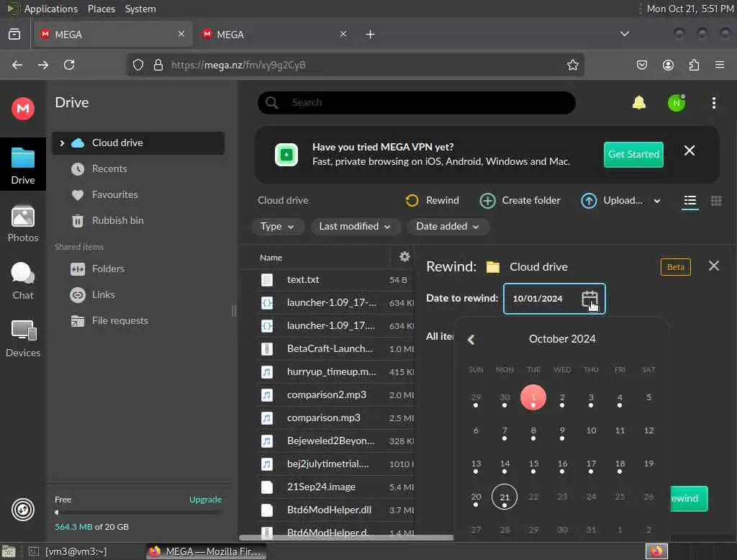Open the Photos section

[x=22, y=224]
